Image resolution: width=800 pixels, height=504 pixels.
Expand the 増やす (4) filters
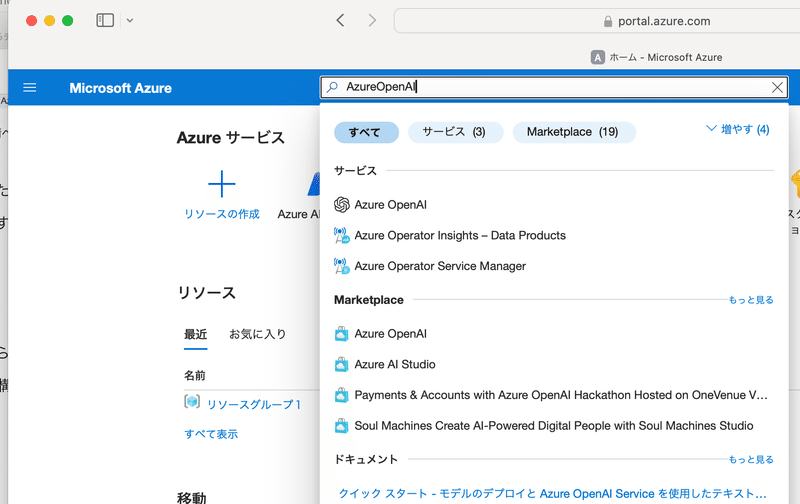click(x=738, y=130)
